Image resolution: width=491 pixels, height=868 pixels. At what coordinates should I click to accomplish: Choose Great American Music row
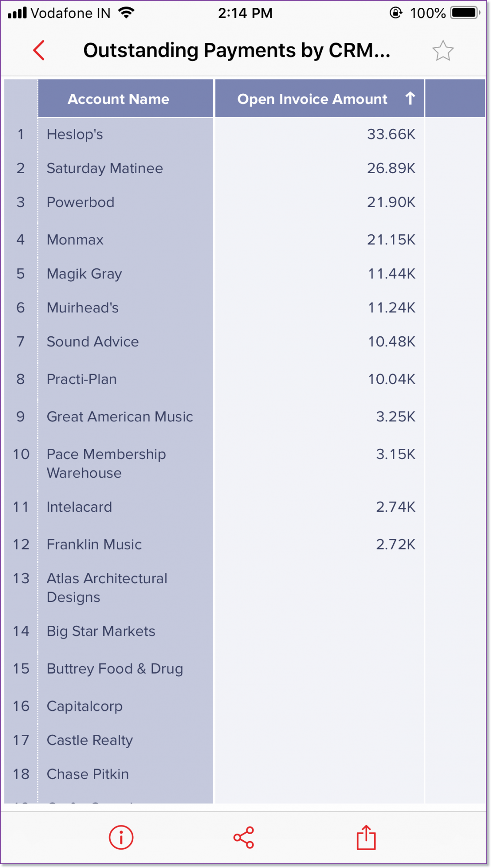tap(120, 417)
